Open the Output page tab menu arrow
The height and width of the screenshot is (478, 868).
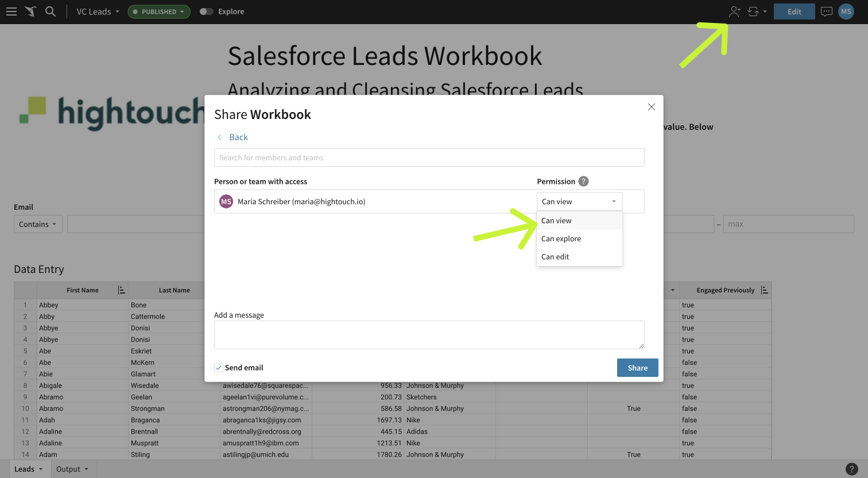coord(87,469)
